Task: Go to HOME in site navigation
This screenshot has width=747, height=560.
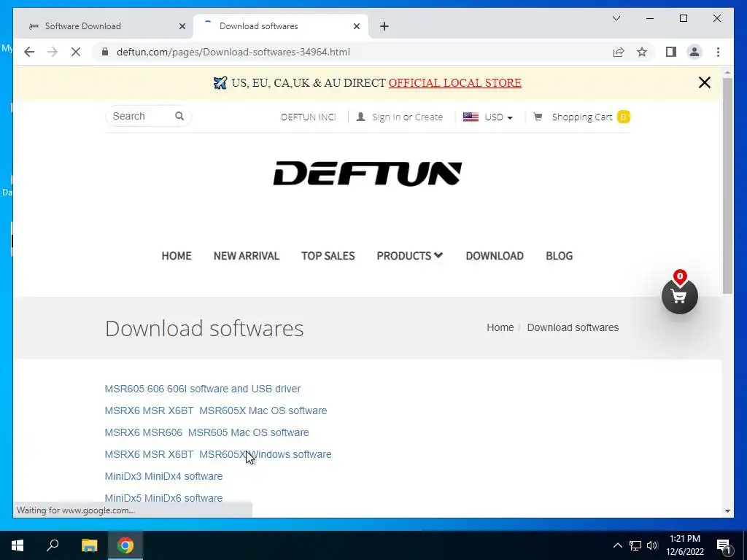Action: point(177,256)
